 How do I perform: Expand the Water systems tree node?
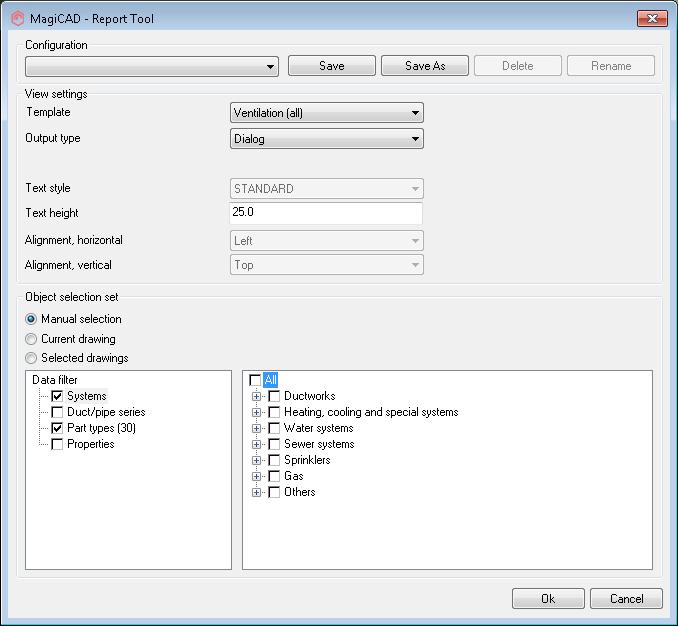(x=256, y=428)
